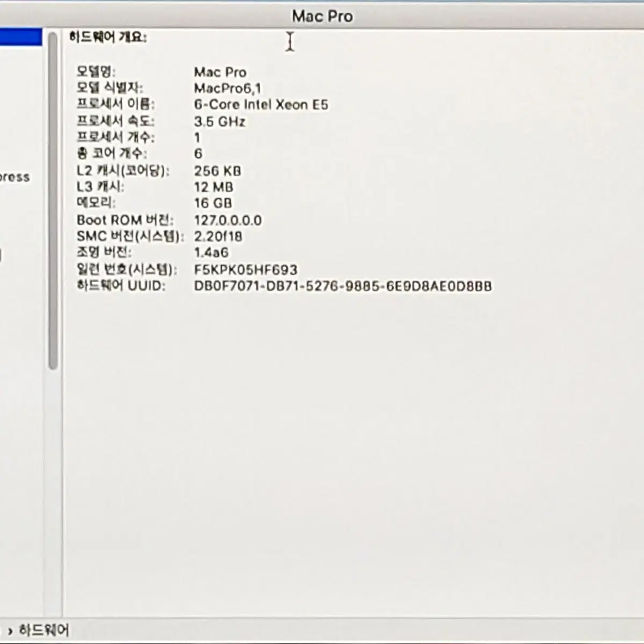Click the 하드웨어 UUID label
This screenshot has height=644, width=644.
[121, 286]
